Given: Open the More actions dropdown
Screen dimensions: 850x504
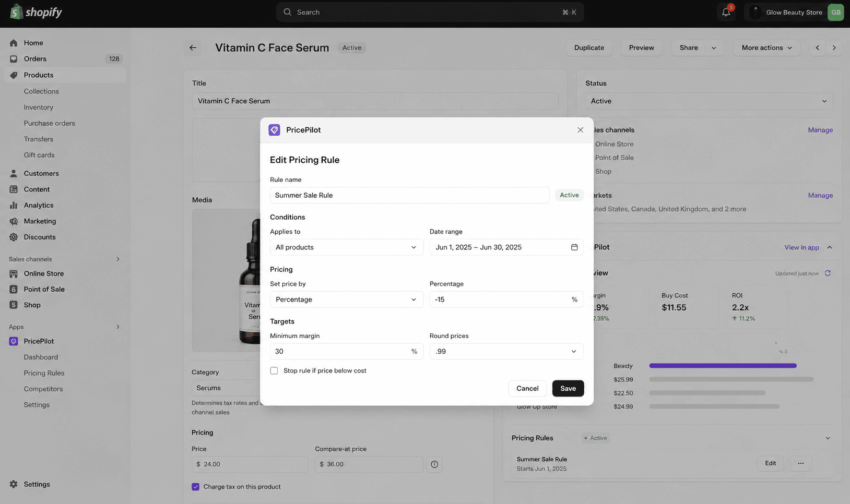Looking at the screenshot, I should coord(766,47).
